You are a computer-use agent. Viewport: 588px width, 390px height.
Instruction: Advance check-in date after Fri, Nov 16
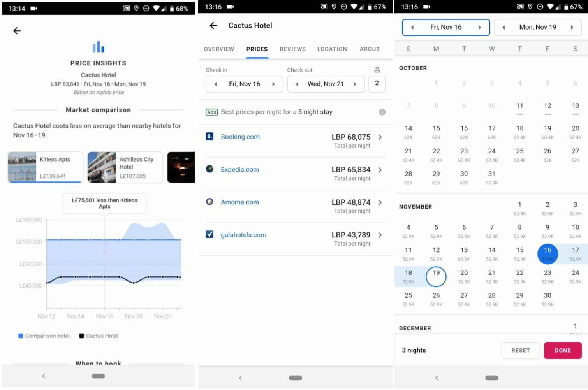tap(273, 84)
